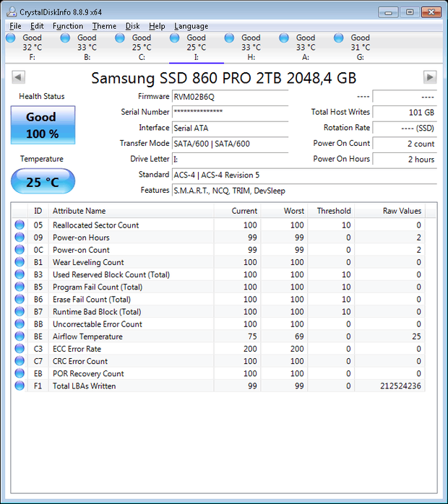448x504 pixels.
Task: Click status orb for Power-on Count row
Action: coord(20,249)
